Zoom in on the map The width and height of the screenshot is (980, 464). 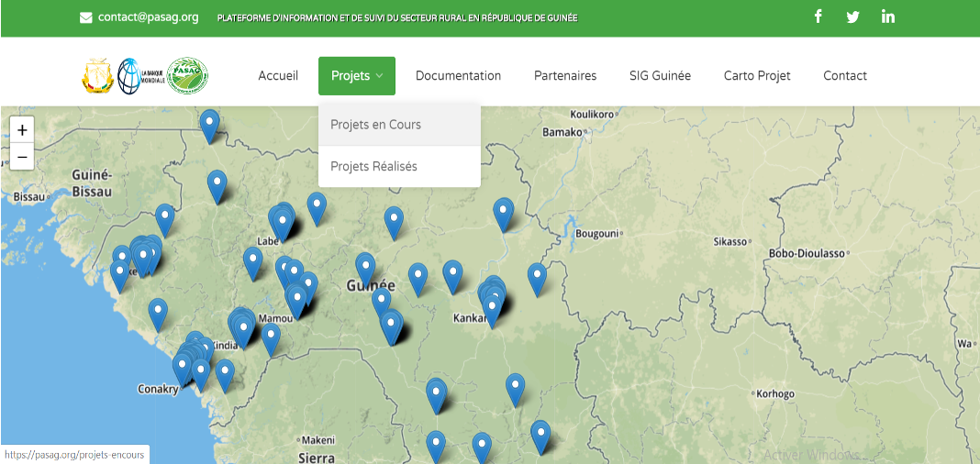(22, 130)
